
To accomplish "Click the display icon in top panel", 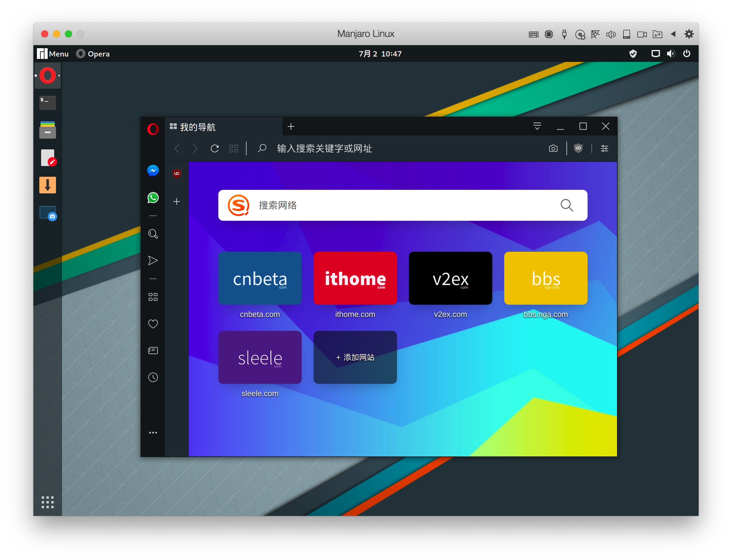I will click(655, 54).
